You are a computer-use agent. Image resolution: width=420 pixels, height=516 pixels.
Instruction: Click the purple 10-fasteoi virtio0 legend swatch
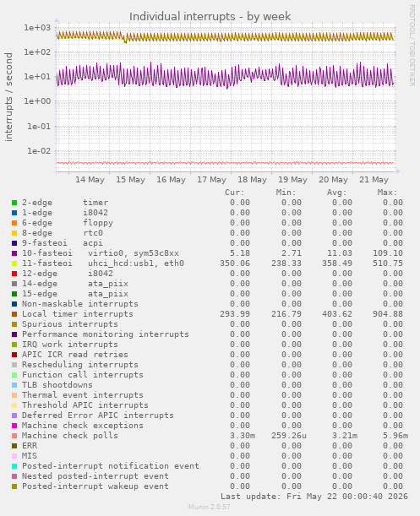tap(14, 253)
